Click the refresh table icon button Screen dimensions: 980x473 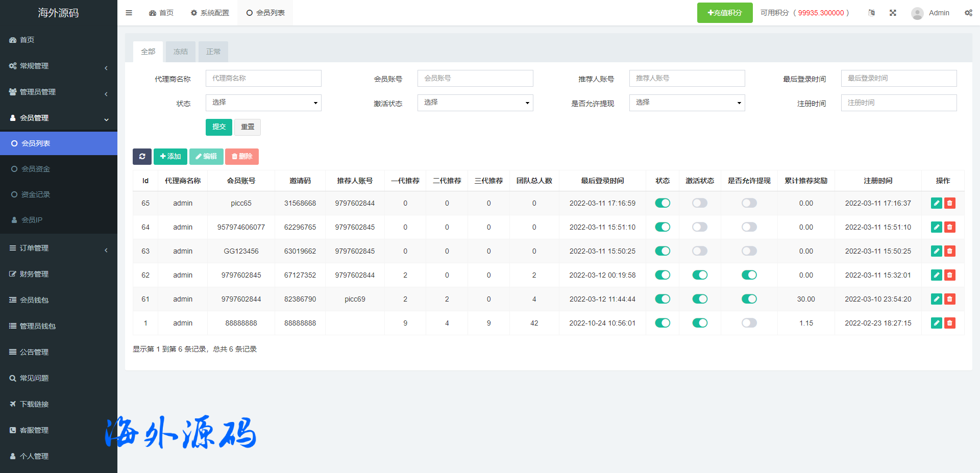[142, 157]
